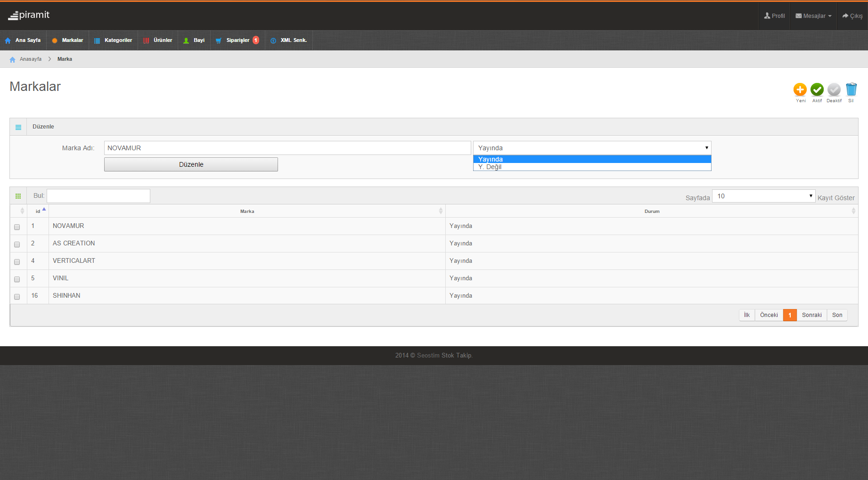Image resolution: width=868 pixels, height=480 pixels.
Task: Click the Çıkış logout link
Action: (x=852, y=16)
